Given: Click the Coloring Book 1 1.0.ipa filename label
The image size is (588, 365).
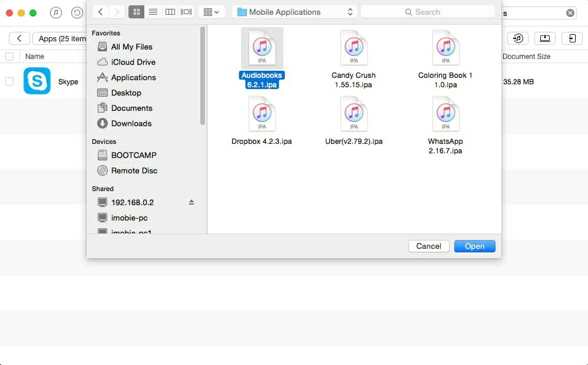Looking at the screenshot, I should (445, 80).
